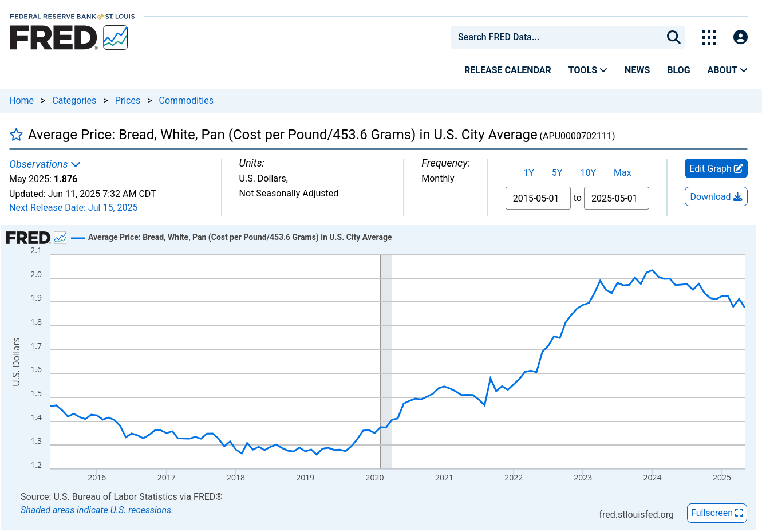Click the FRED chart logo above the graph
Image resolution: width=762 pixels, height=532 pixels.
[37, 237]
